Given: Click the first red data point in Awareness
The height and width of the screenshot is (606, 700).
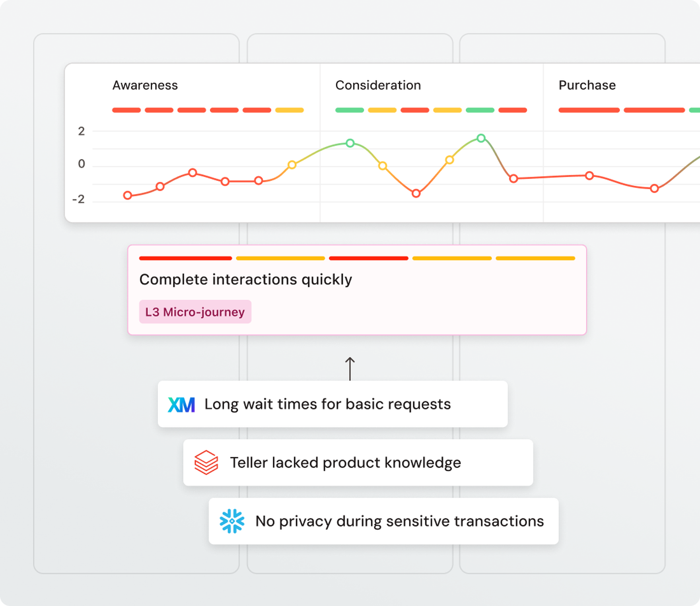Looking at the screenshot, I should coord(128,196).
